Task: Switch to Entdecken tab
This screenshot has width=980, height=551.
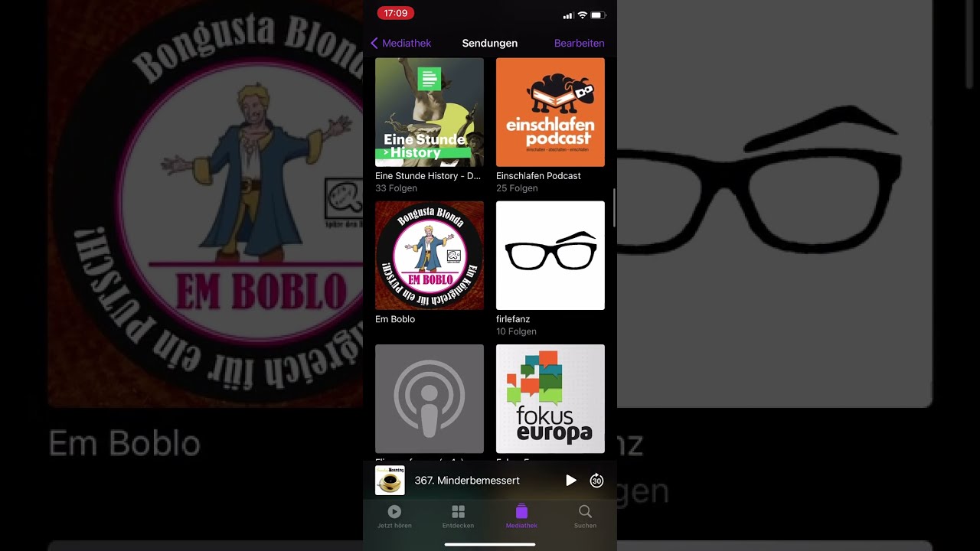Action: pos(458,517)
